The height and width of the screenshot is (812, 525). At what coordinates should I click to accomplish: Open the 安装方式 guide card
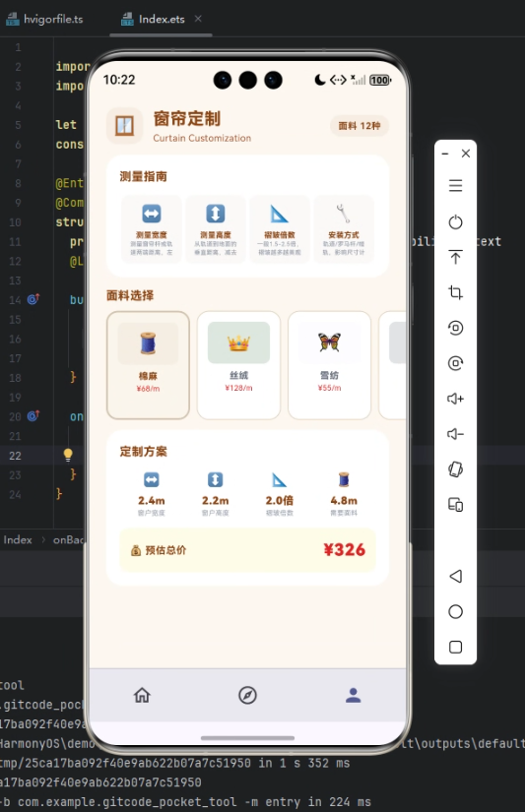click(x=344, y=229)
